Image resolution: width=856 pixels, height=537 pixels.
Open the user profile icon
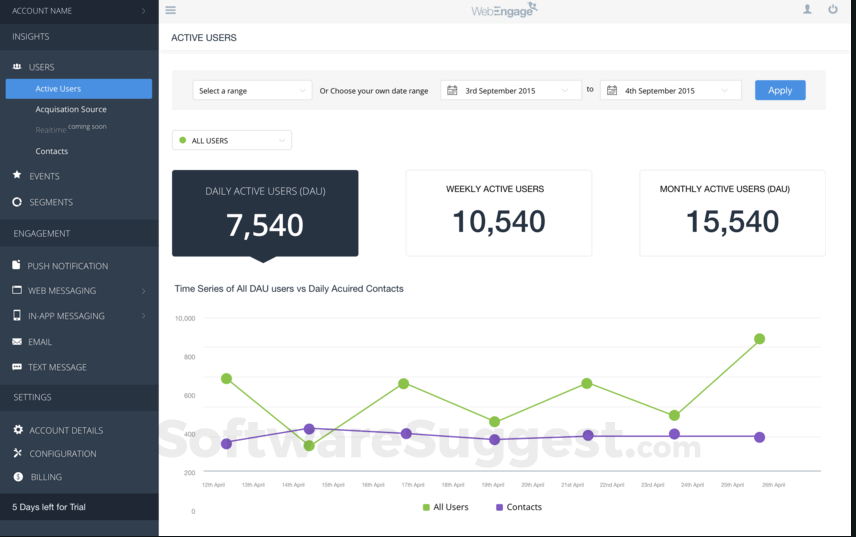pyautogui.click(x=807, y=10)
